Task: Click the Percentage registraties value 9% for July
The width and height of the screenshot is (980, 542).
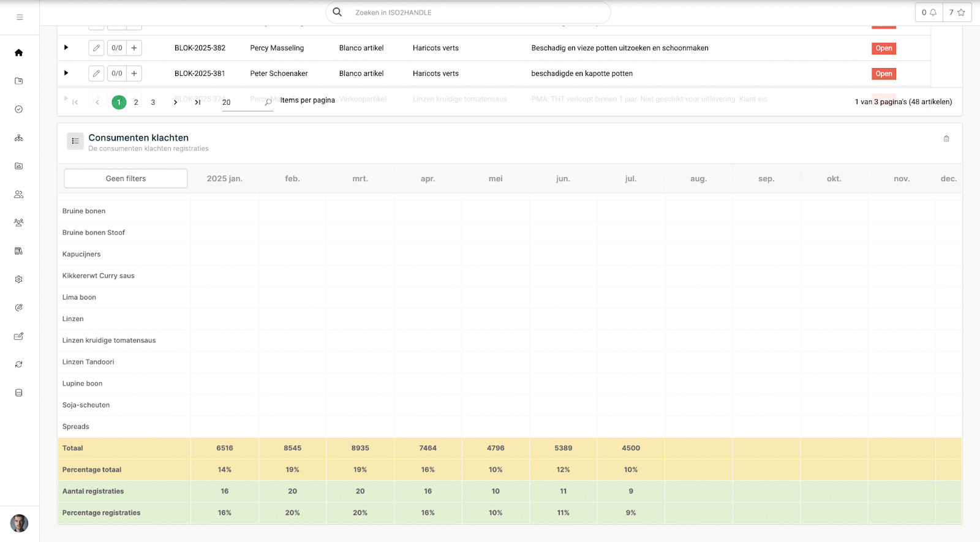Action: pos(631,513)
